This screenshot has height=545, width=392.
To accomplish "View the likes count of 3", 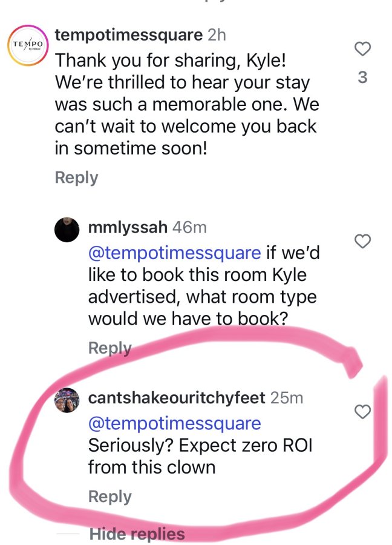I will 362,77.
